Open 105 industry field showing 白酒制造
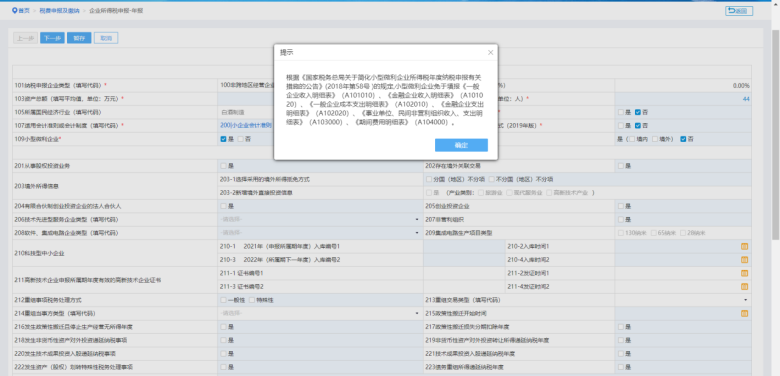The height and width of the screenshot is (376, 780). click(x=246, y=112)
